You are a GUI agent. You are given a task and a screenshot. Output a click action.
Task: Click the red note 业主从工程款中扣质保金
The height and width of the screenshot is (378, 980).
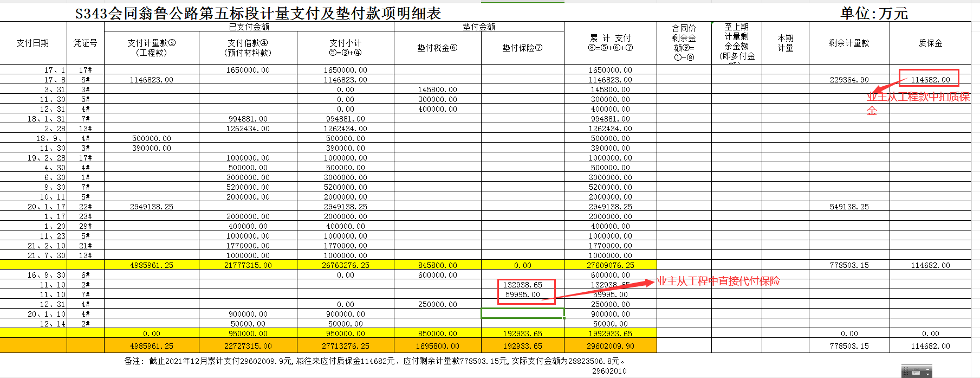pyautogui.click(x=918, y=98)
